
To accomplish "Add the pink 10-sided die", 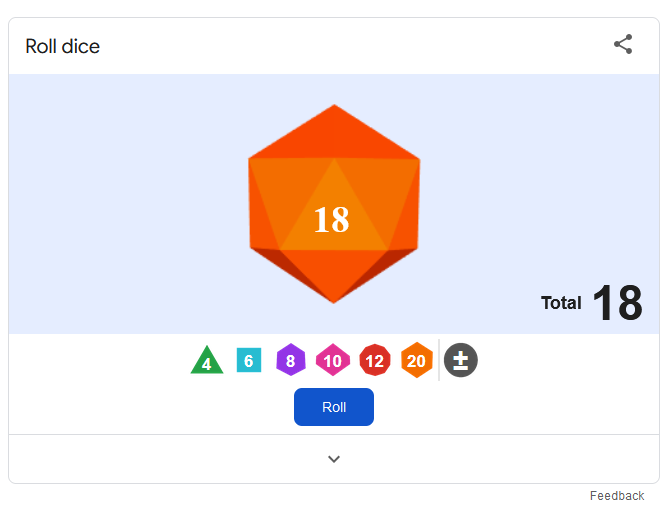I will coord(333,360).
